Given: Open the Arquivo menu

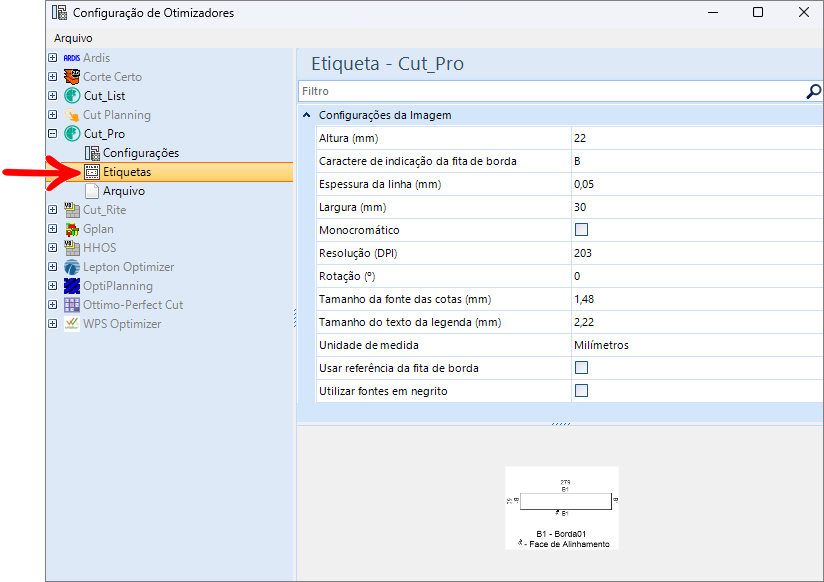Looking at the screenshot, I should (x=73, y=38).
